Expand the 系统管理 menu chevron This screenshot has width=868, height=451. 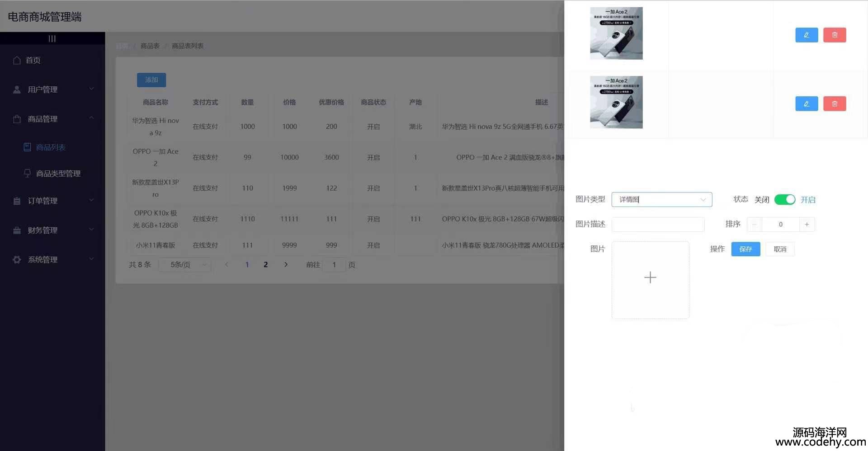tap(91, 258)
